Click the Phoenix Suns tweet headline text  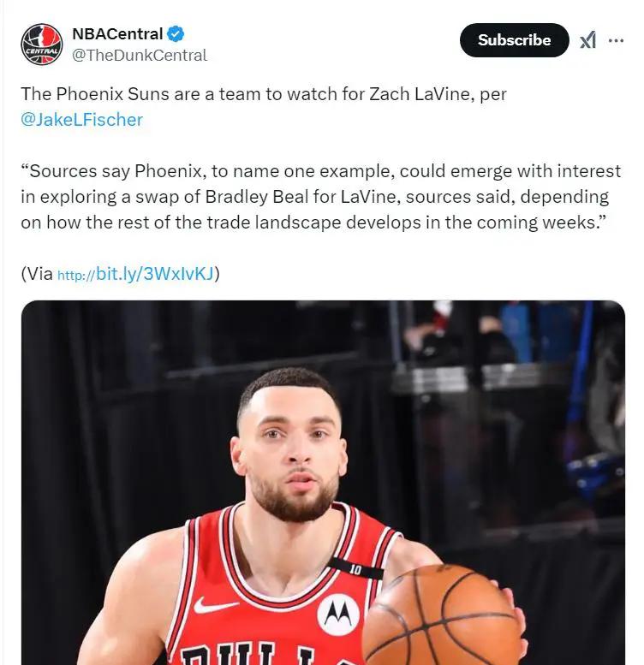(x=264, y=94)
